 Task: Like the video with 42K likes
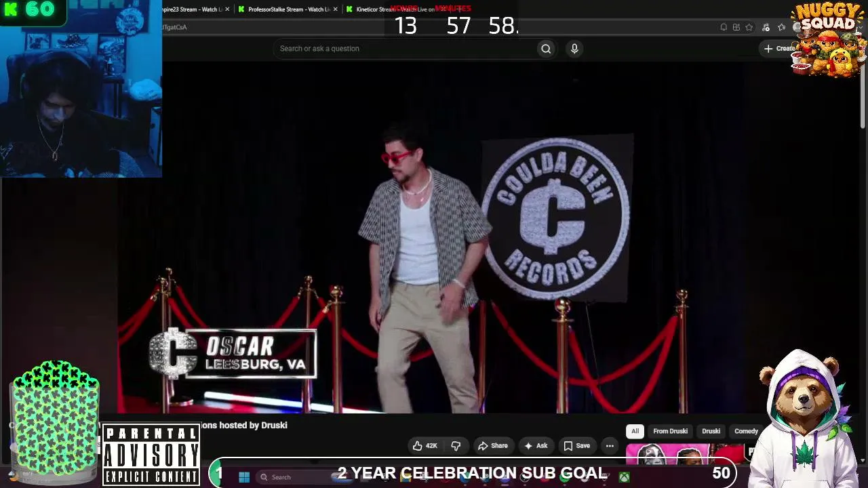coord(425,446)
